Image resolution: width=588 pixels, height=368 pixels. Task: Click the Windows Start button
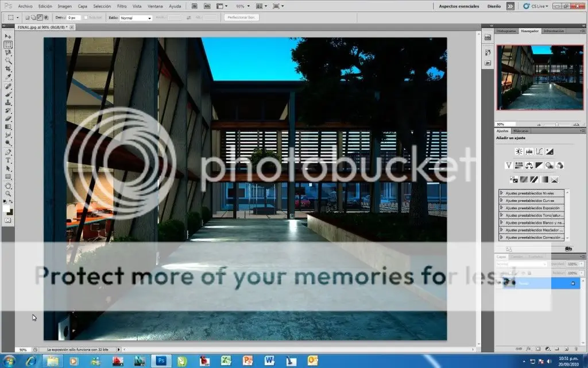[9, 361]
